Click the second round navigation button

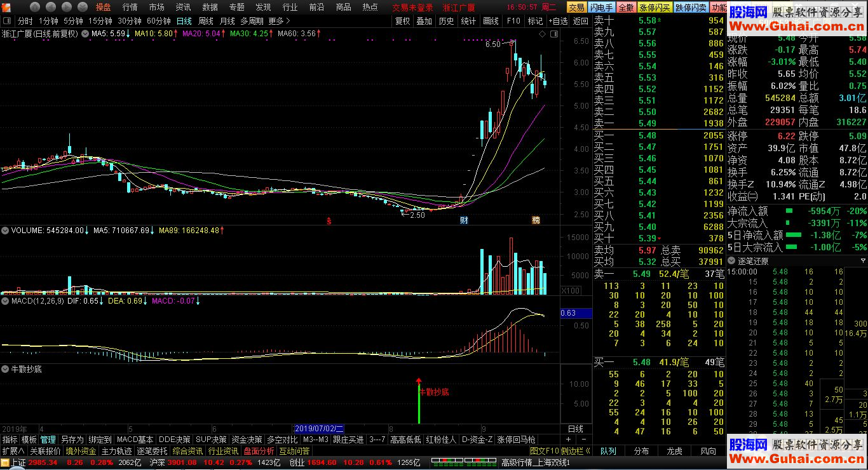pyautogui.click(x=50, y=8)
